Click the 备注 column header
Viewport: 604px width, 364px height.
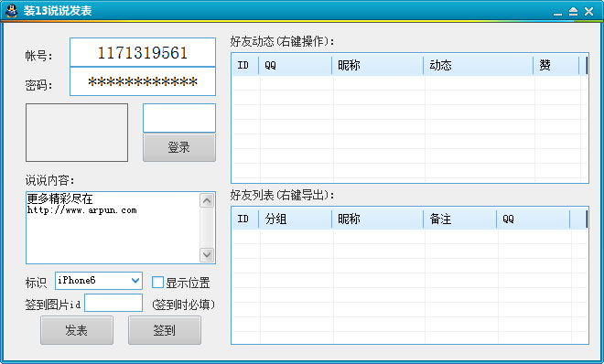(x=460, y=219)
